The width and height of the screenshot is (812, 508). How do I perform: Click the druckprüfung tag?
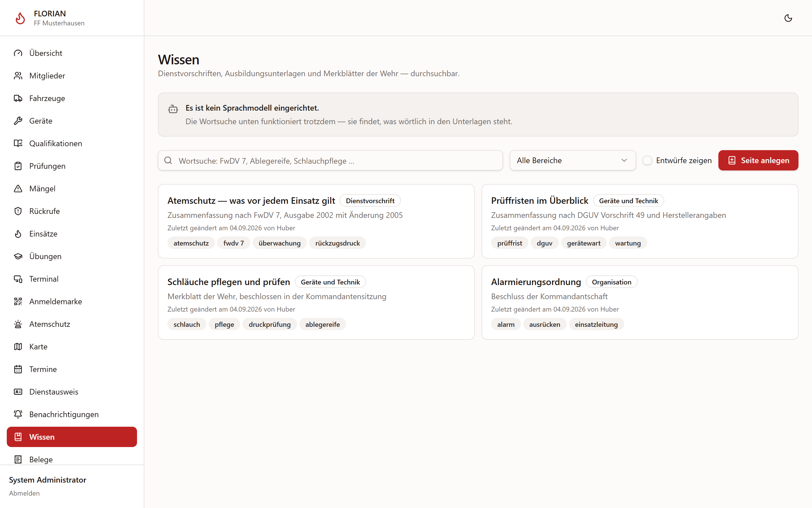[270, 324]
